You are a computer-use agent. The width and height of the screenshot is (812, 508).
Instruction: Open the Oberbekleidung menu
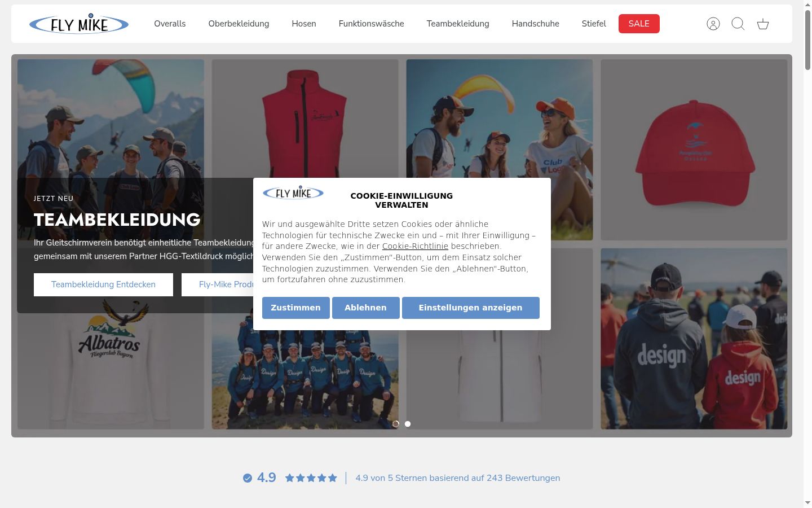click(x=239, y=24)
